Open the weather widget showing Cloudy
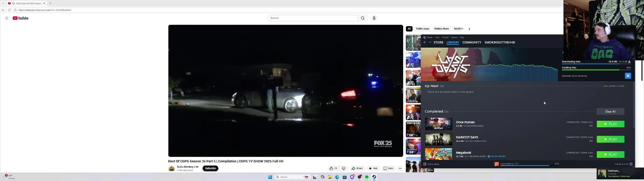This screenshot has width=644, height=181. coord(10,177)
